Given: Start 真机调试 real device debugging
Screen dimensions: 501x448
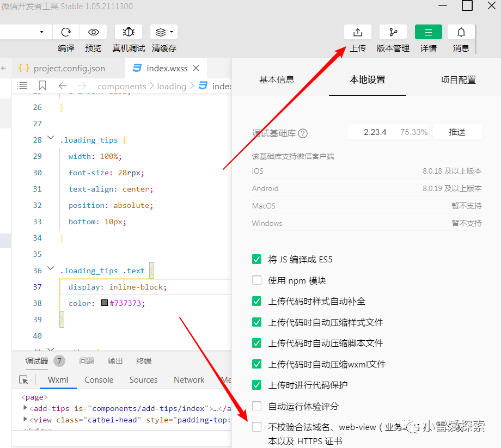Looking at the screenshot, I should [129, 32].
